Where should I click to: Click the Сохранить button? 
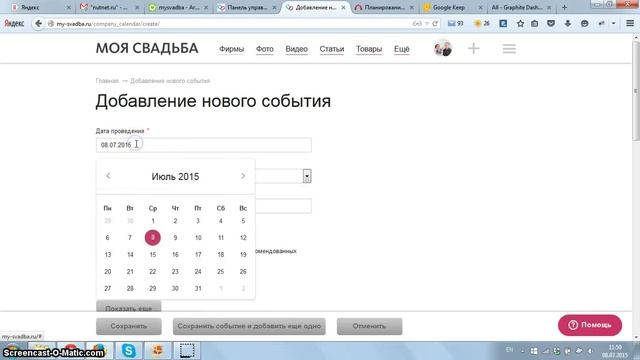click(x=129, y=326)
